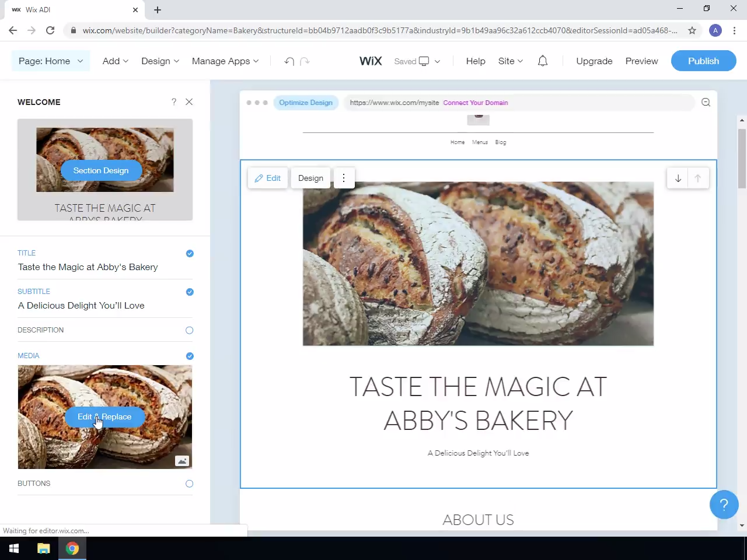Screen dimensions: 747x560
Task: Open the Add dropdown menu
Action: click(x=116, y=61)
